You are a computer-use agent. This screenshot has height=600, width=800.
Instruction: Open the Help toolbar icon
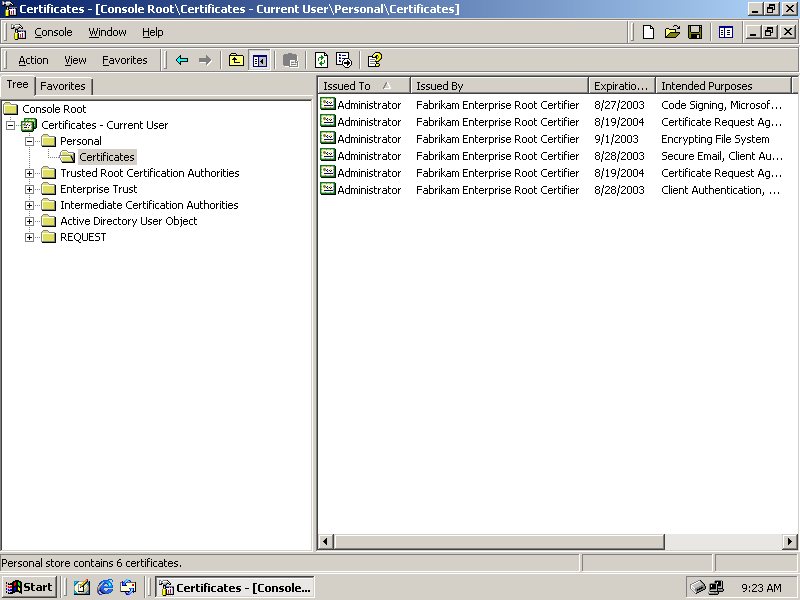click(374, 60)
